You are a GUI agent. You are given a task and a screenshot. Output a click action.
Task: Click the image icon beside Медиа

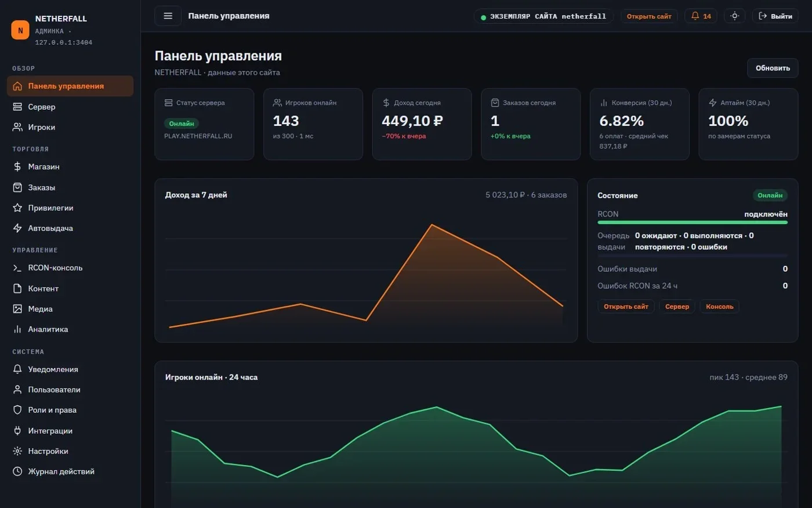tap(17, 309)
